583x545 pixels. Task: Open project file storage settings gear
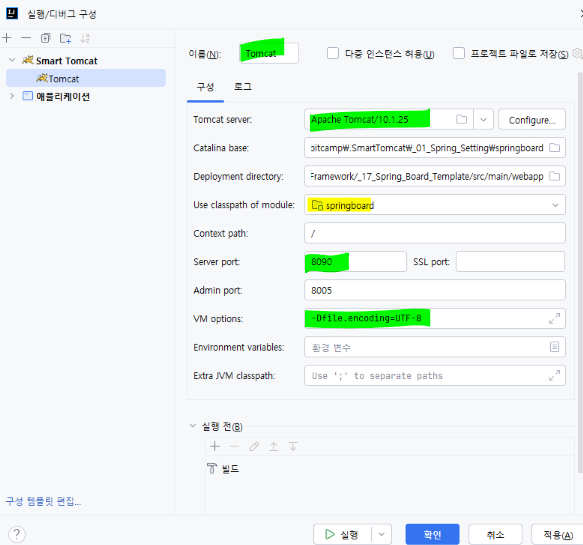(x=577, y=54)
